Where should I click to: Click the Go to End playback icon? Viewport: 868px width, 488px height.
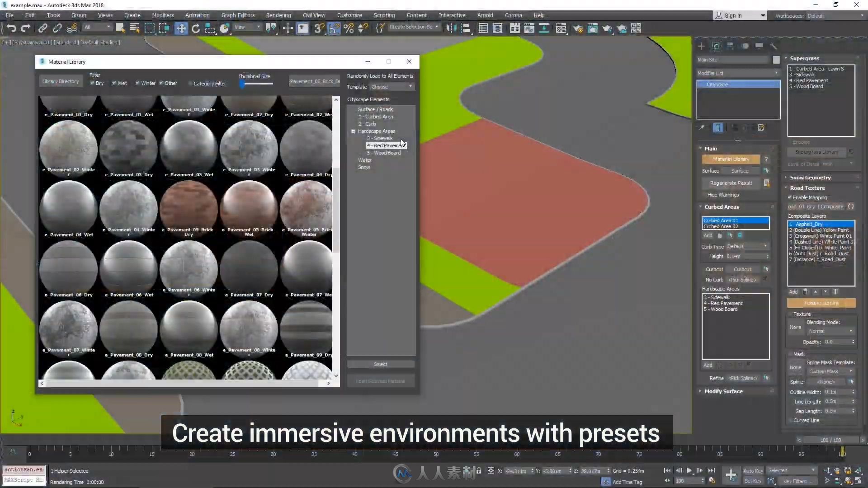tap(711, 470)
